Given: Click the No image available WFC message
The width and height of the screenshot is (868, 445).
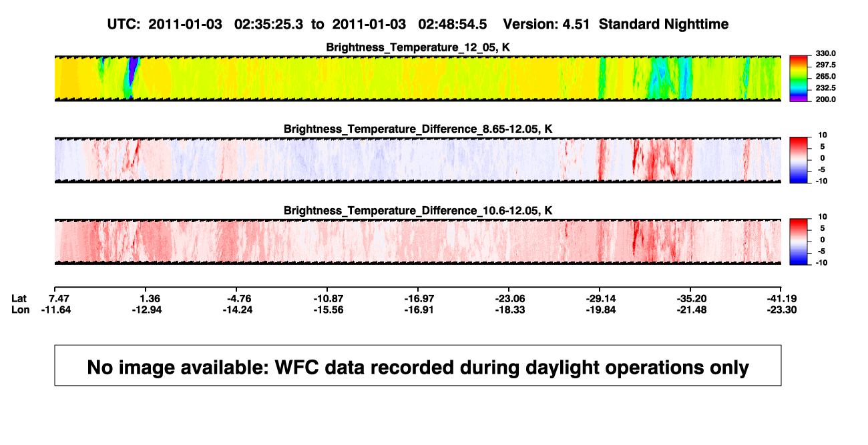Looking at the screenshot, I should pyautogui.click(x=418, y=366).
